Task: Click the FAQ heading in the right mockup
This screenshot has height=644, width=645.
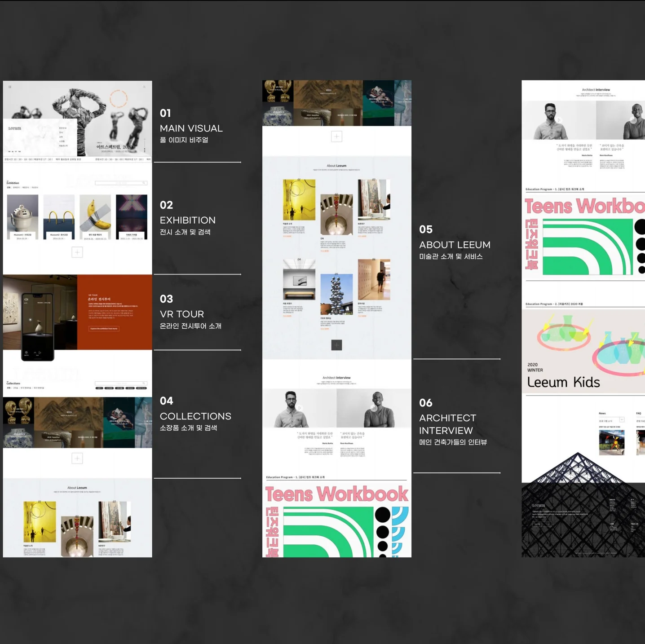Action: coord(638,413)
